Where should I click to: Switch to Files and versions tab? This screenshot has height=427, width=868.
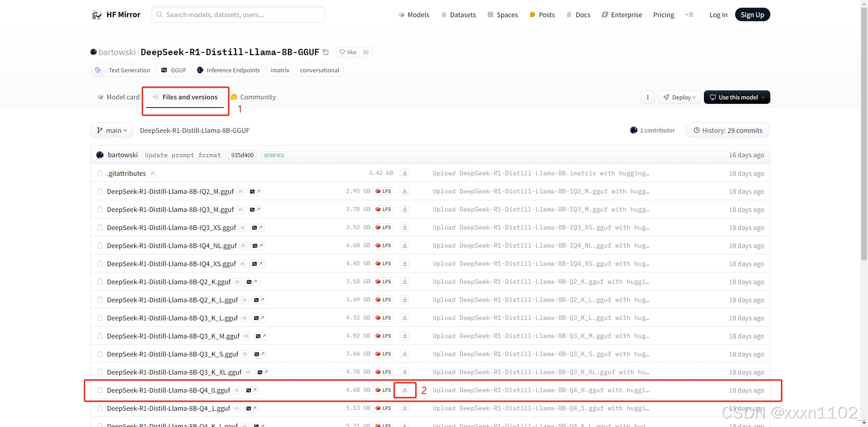click(x=185, y=97)
